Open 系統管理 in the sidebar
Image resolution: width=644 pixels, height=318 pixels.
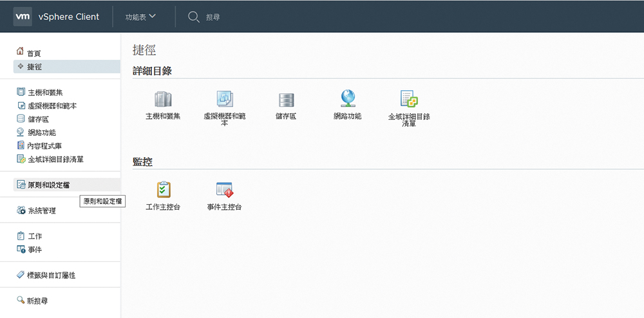42,211
